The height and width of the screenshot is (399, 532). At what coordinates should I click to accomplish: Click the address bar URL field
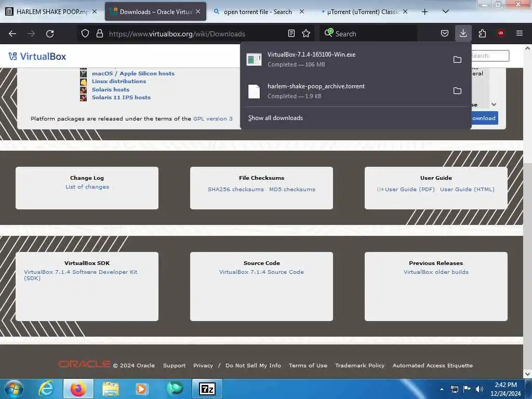(195, 34)
